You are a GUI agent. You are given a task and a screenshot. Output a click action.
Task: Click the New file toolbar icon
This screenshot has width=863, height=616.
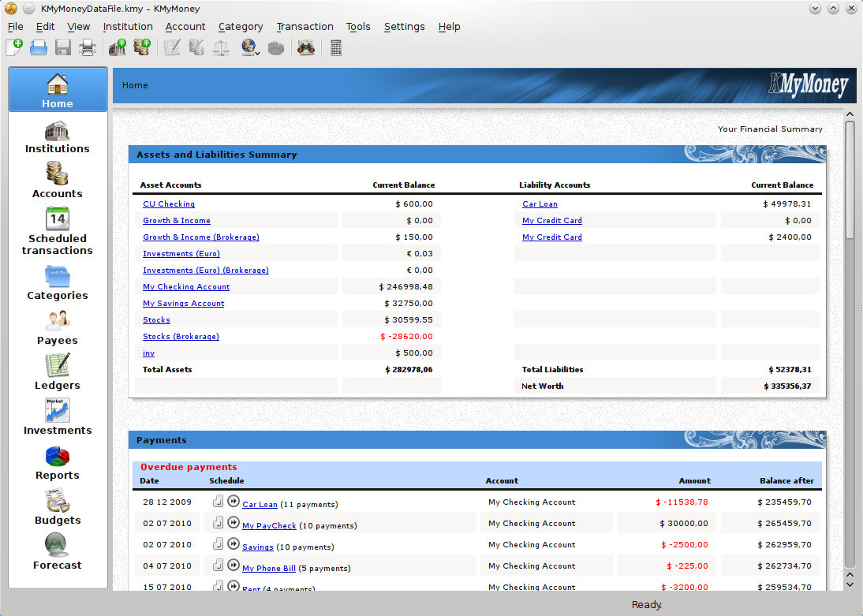click(x=14, y=48)
